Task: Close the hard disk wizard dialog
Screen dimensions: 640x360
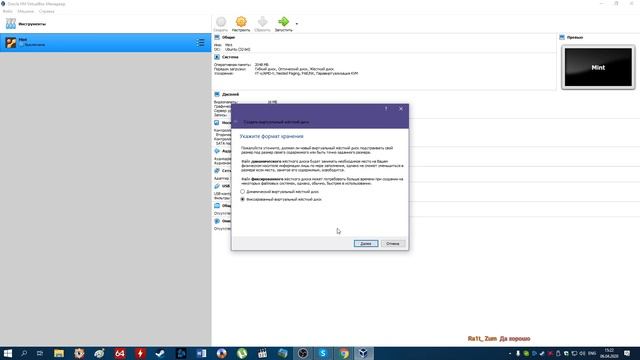Action: pos(401,109)
